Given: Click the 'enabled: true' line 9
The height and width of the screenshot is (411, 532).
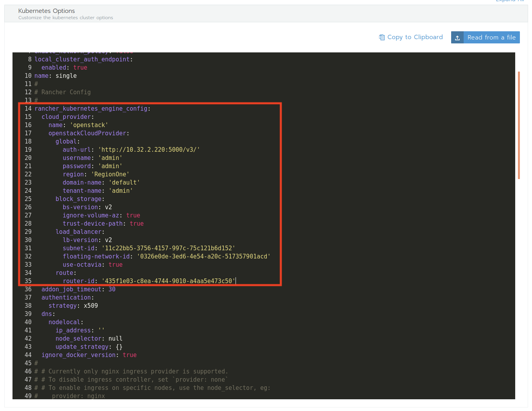Looking at the screenshot, I should [x=64, y=68].
